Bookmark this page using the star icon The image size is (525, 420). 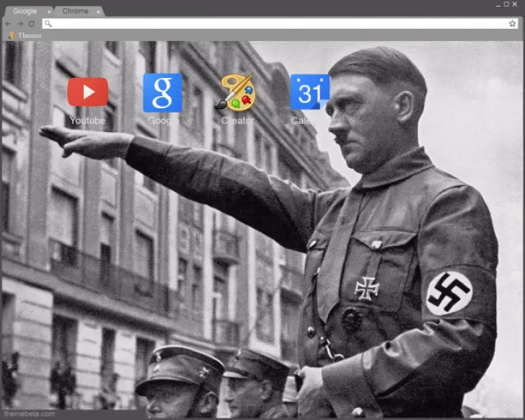pos(512,24)
